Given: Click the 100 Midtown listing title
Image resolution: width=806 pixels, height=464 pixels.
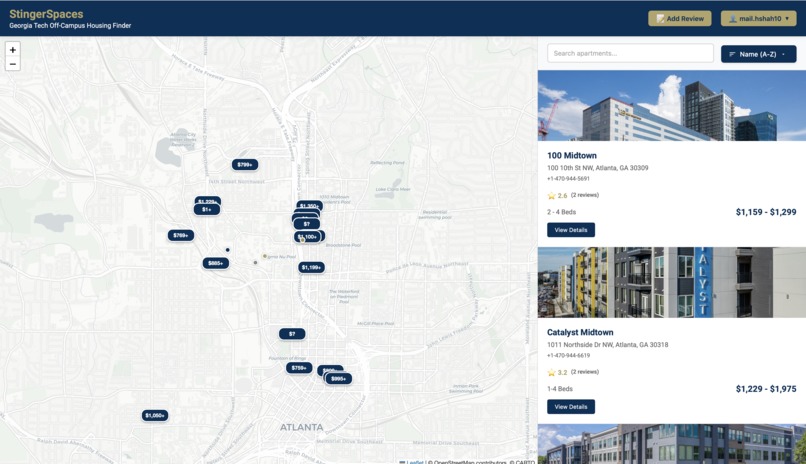Looking at the screenshot, I should point(572,155).
